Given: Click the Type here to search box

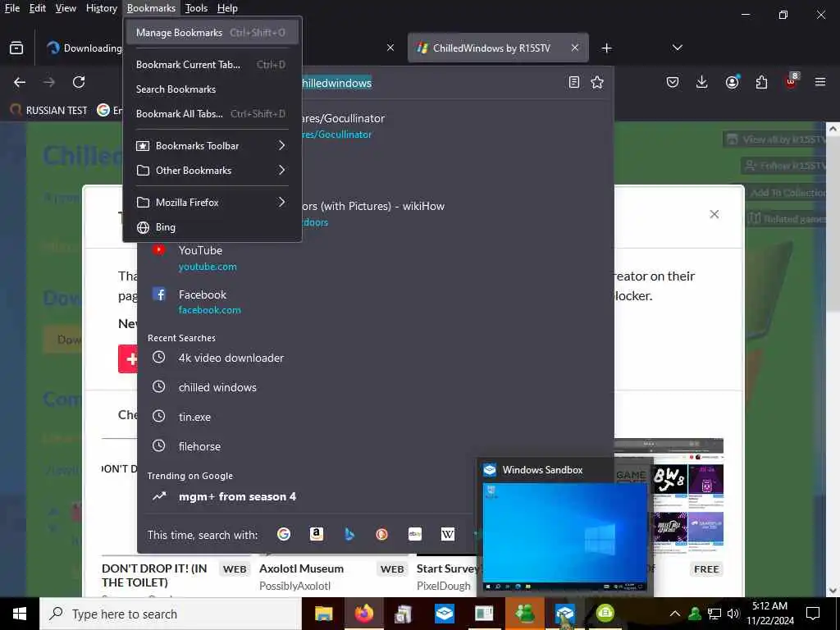Looking at the screenshot, I should click(x=171, y=614).
